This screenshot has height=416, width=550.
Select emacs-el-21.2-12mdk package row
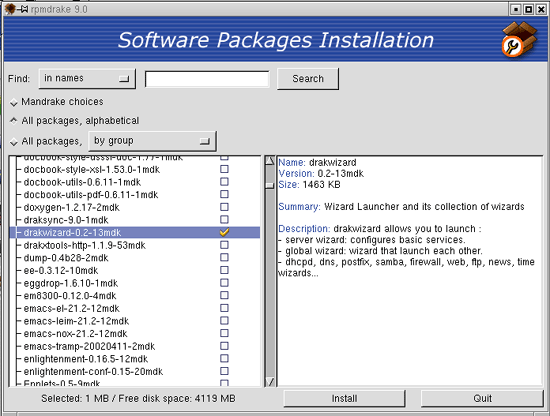pos(135,308)
